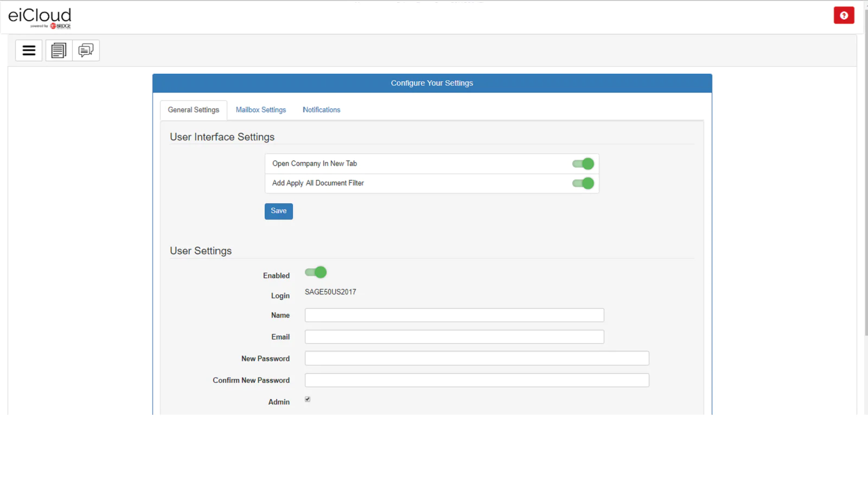The height and width of the screenshot is (488, 868).
Task: Select the General Settings tab
Action: (194, 110)
